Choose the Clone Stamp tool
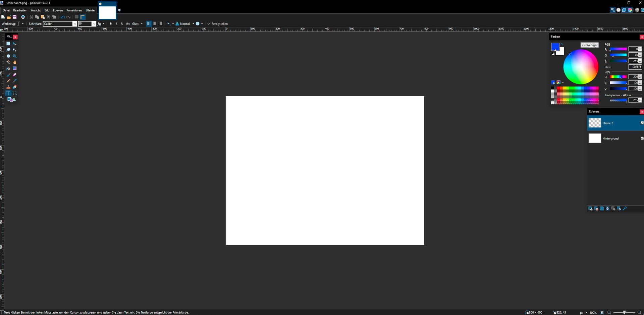This screenshot has width=644, height=315. tap(8, 87)
